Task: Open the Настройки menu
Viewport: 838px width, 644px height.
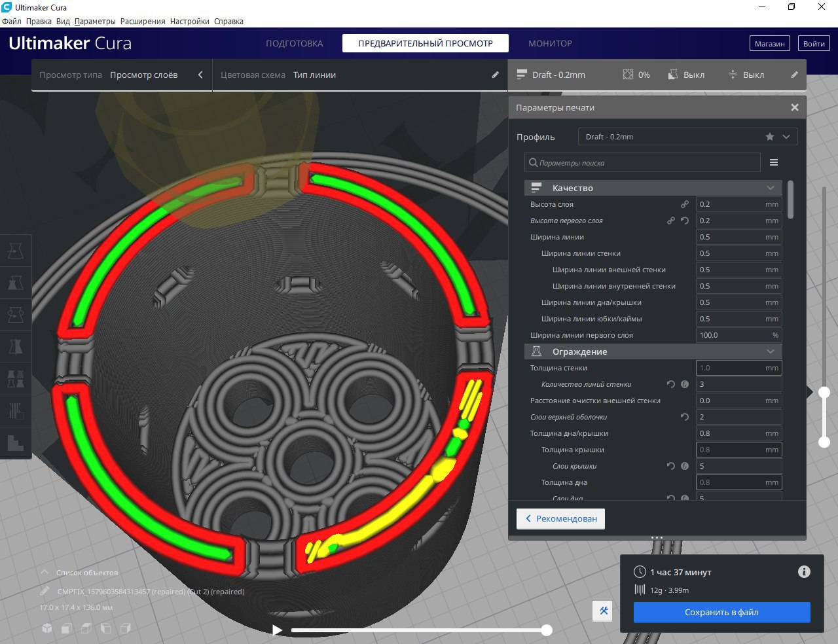Action: (x=190, y=21)
